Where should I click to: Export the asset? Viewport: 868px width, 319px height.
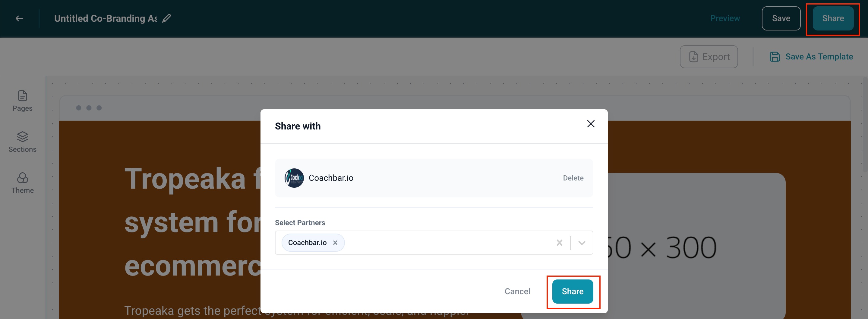709,57
